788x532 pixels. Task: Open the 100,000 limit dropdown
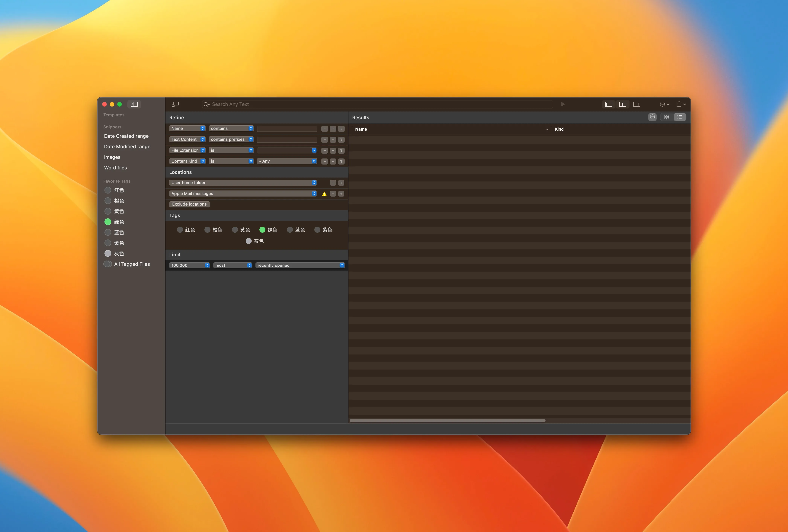click(189, 265)
